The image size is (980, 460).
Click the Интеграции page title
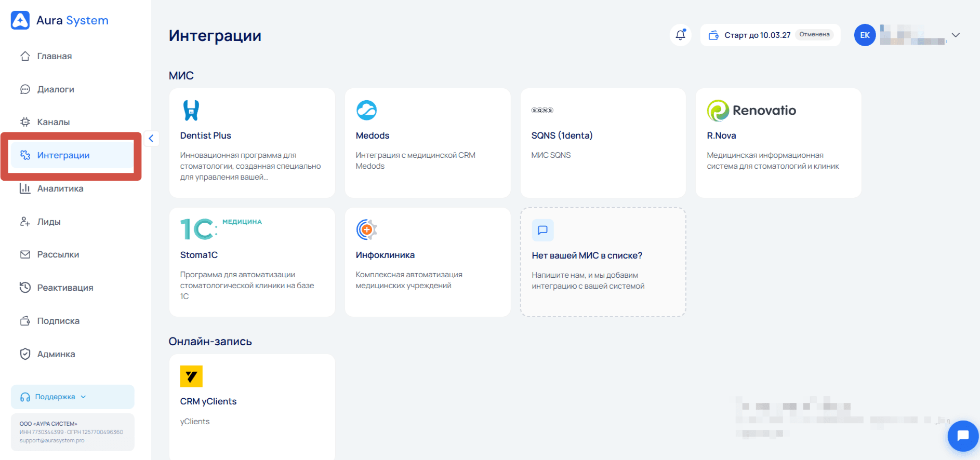coord(215,36)
